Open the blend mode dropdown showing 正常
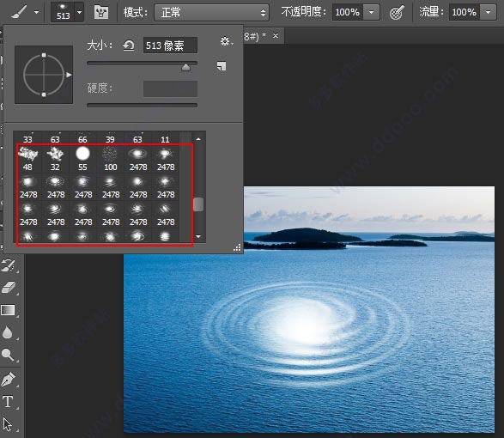Image resolution: width=504 pixels, height=438 pixels. [211, 13]
